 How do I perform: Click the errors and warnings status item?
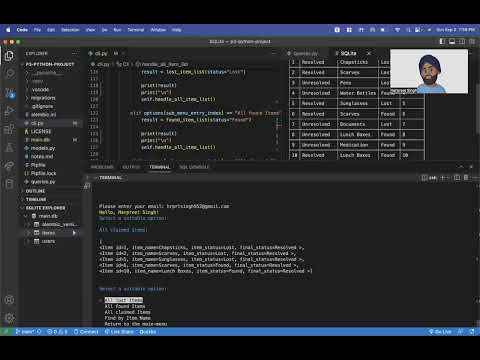[57, 332]
